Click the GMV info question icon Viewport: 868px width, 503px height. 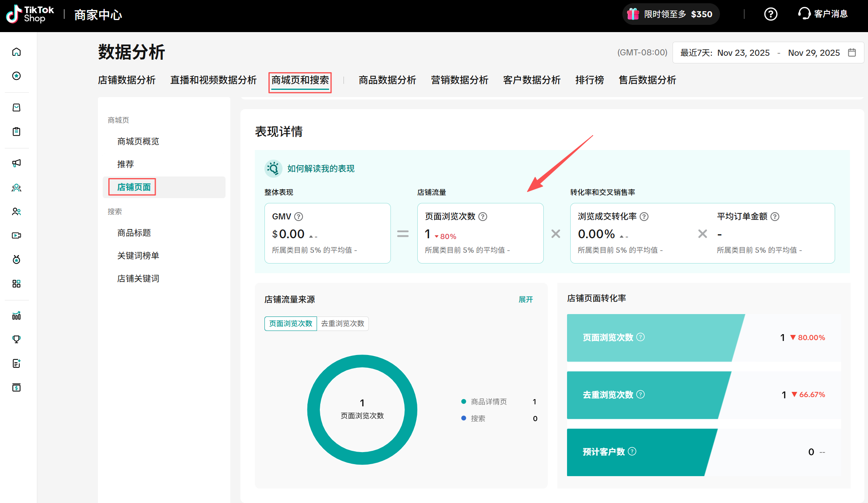coord(299,217)
